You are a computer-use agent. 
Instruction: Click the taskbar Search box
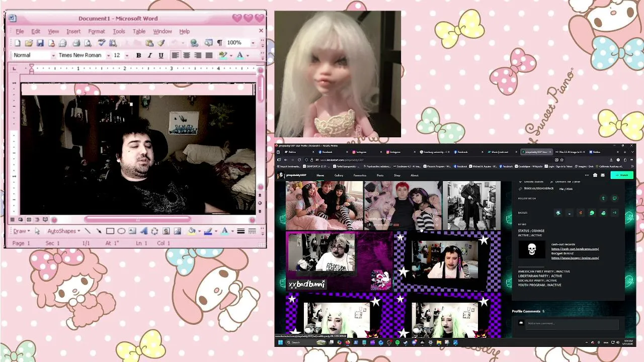point(307,342)
